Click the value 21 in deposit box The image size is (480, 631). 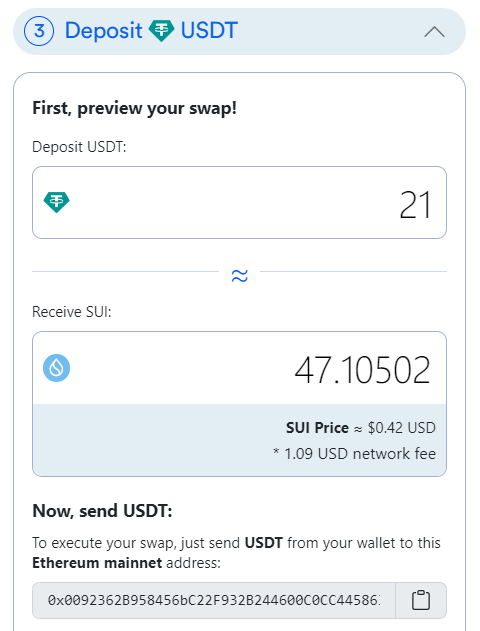[415, 205]
